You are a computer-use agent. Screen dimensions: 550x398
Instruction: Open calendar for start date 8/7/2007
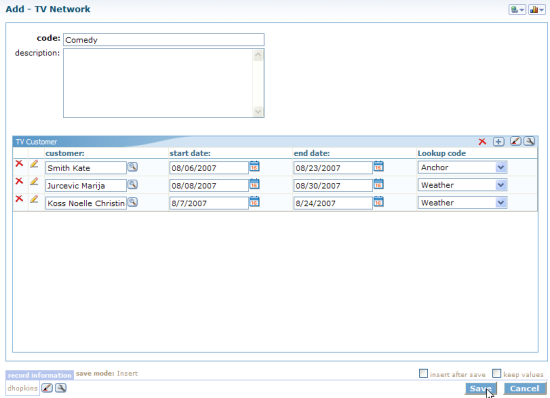pyautogui.click(x=254, y=201)
